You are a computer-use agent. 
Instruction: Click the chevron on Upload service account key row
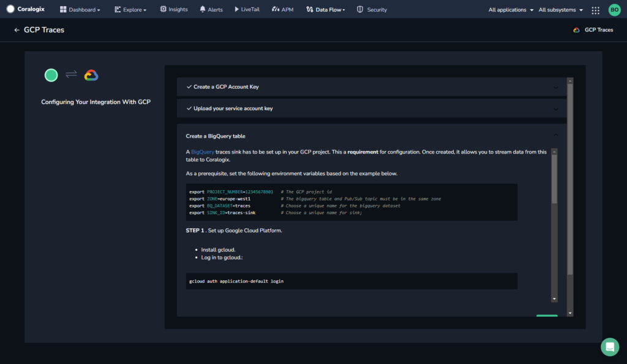coord(556,109)
